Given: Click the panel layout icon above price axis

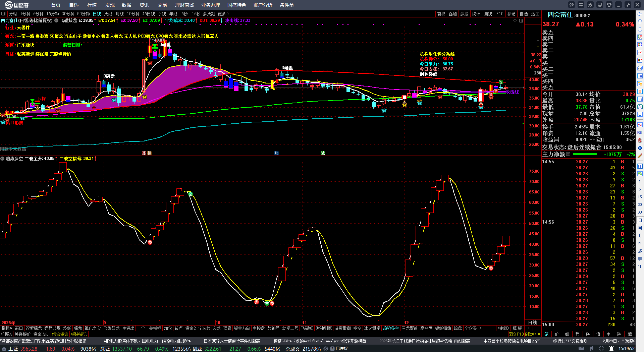Looking at the screenshot, I should (x=521, y=21).
